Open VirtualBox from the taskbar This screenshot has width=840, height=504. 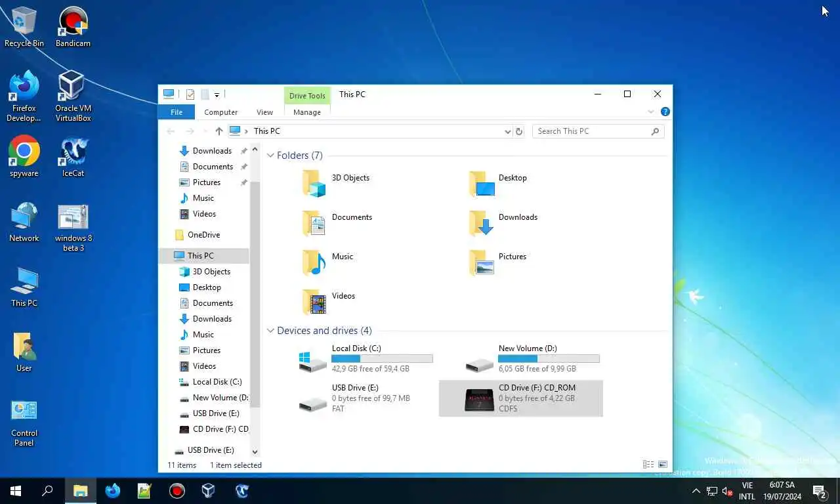[209, 491]
